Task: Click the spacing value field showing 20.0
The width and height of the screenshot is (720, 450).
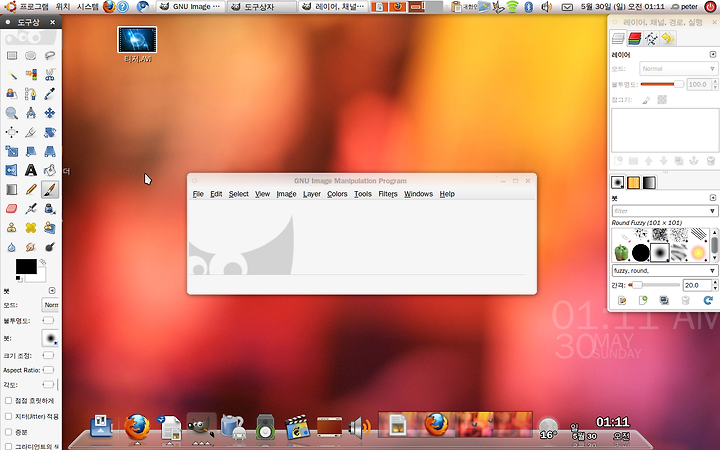Action: pyautogui.click(x=697, y=285)
